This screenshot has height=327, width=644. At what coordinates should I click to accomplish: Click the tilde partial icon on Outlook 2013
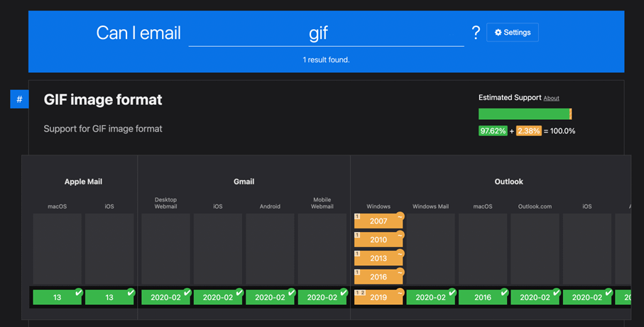pyautogui.click(x=400, y=253)
